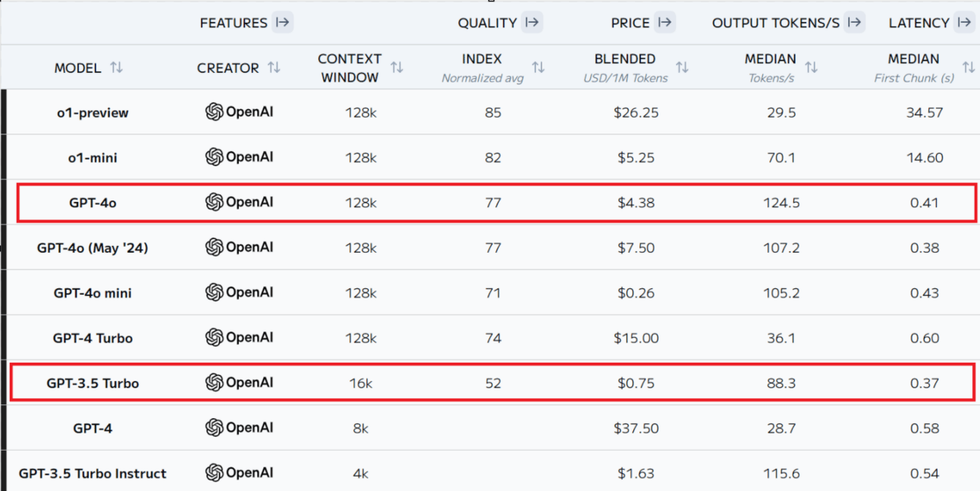Image resolution: width=980 pixels, height=491 pixels.
Task: Click the quality index 85 cell
Action: pyautogui.click(x=493, y=112)
